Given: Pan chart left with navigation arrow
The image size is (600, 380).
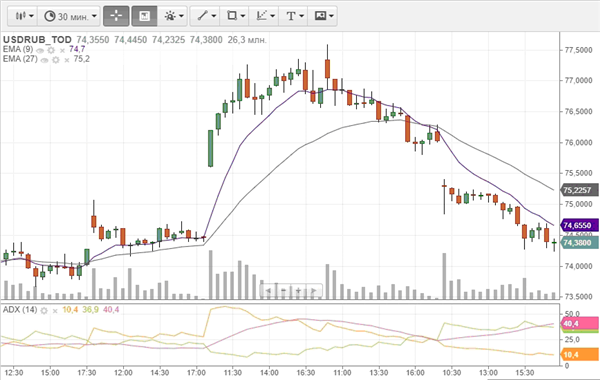Looking at the screenshot, I should 268,291.
